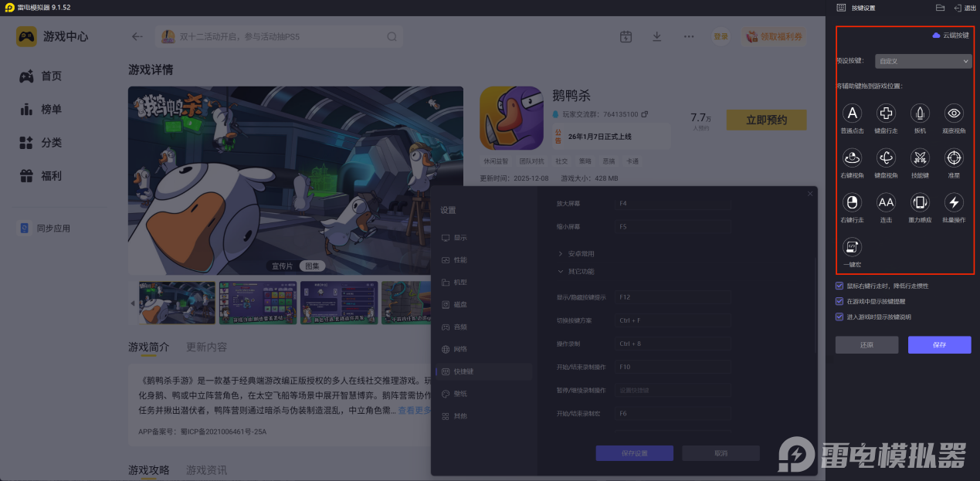
Task: Select the 重力感应 gravity sensor icon
Action: click(920, 203)
